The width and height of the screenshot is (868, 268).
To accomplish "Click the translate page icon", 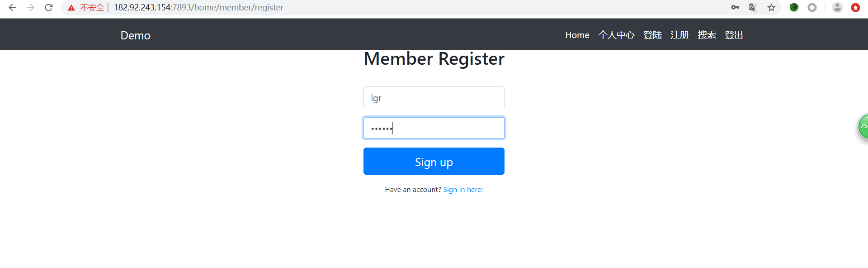I will [753, 8].
